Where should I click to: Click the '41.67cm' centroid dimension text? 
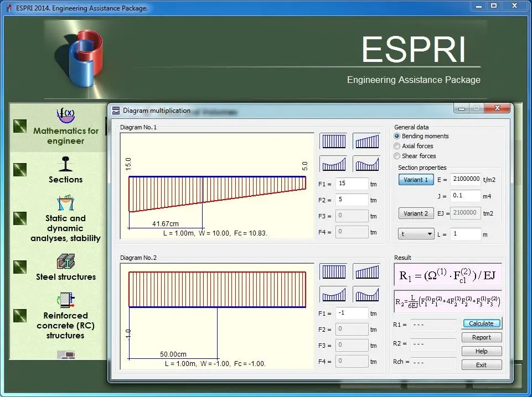(165, 223)
